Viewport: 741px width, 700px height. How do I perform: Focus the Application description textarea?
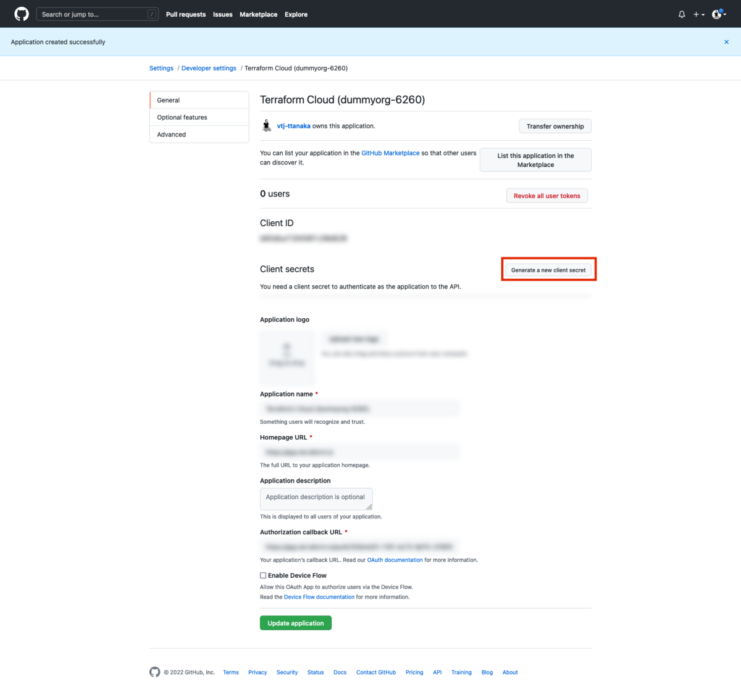[x=316, y=499]
